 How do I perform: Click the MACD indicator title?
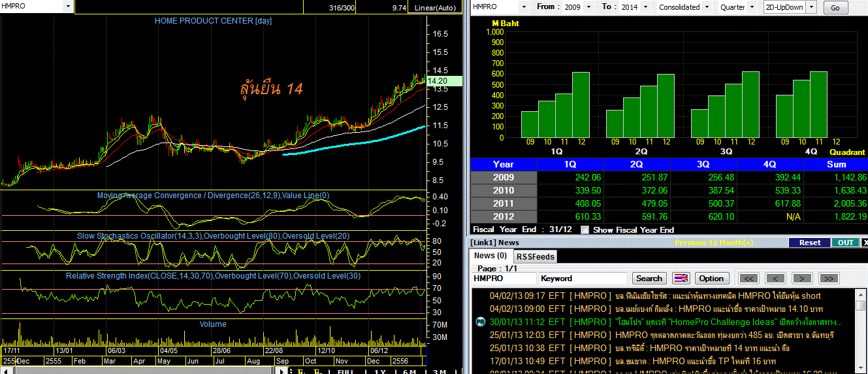click(x=213, y=195)
